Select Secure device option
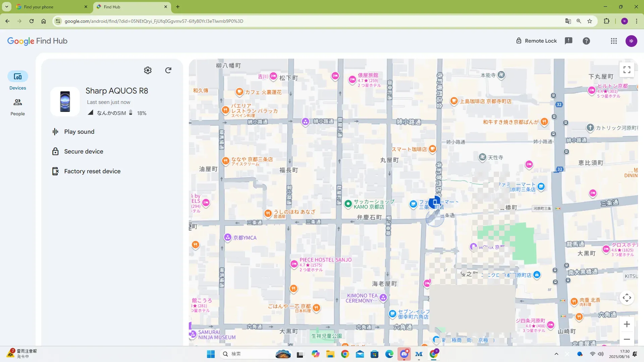644x362 pixels. click(x=84, y=152)
